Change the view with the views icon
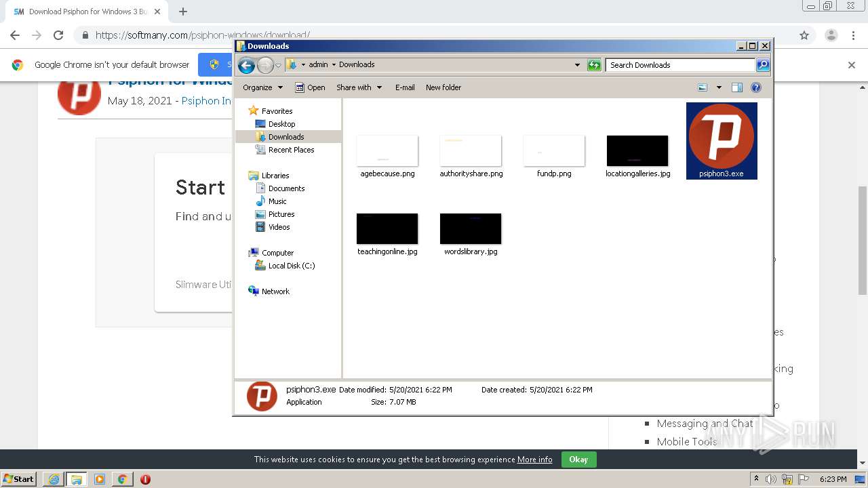This screenshot has height=488, width=868. [x=703, y=87]
